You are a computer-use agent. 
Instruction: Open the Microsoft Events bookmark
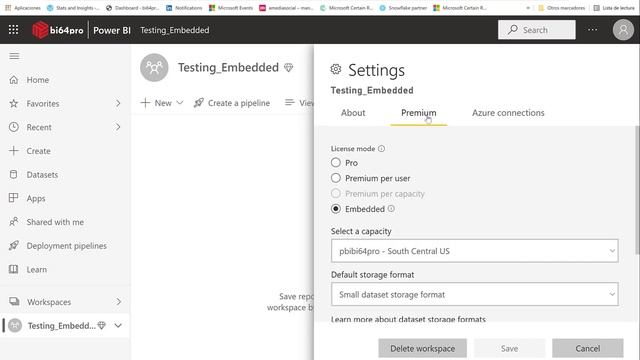(231, 8)
